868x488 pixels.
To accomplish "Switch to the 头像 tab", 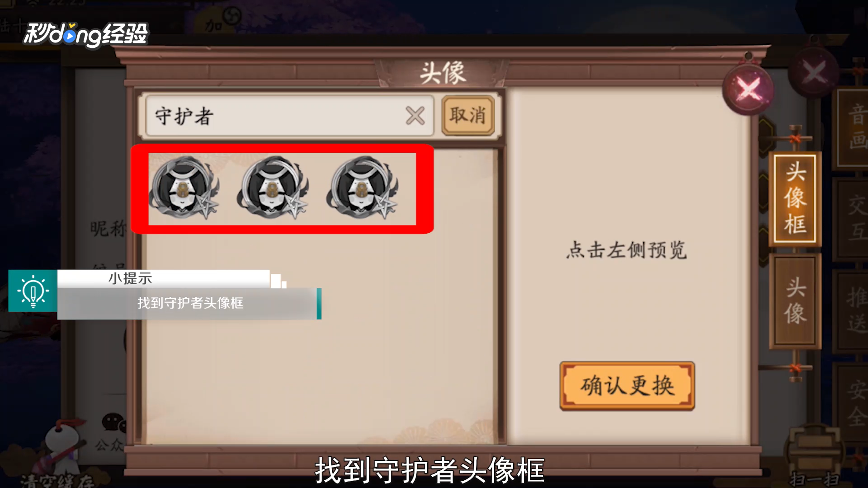I will tap(795, 301).
